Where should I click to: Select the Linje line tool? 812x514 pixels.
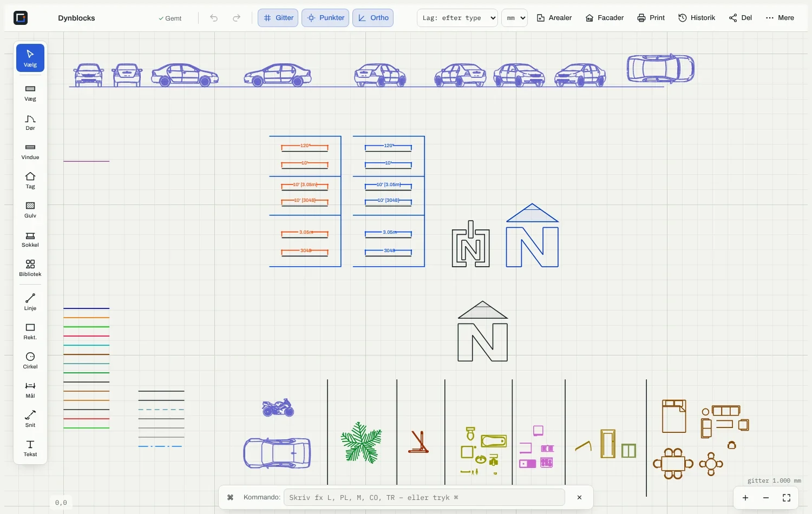30,302
